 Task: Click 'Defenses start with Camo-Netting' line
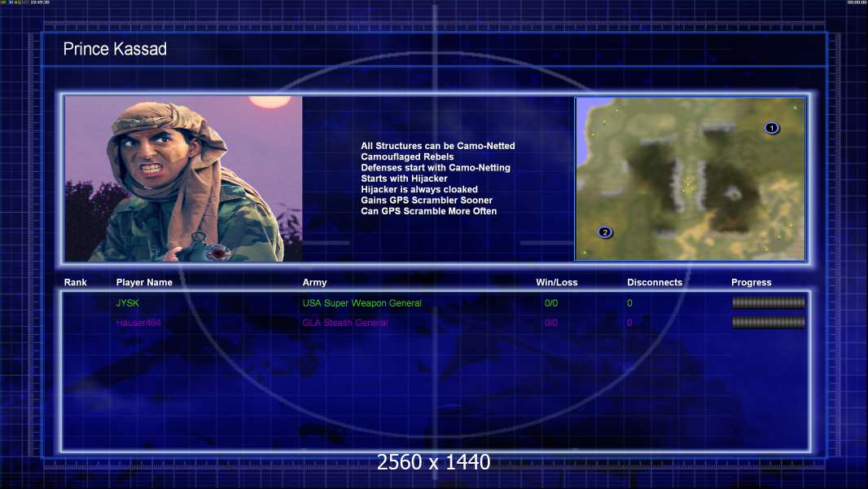(x=436, y=168)
